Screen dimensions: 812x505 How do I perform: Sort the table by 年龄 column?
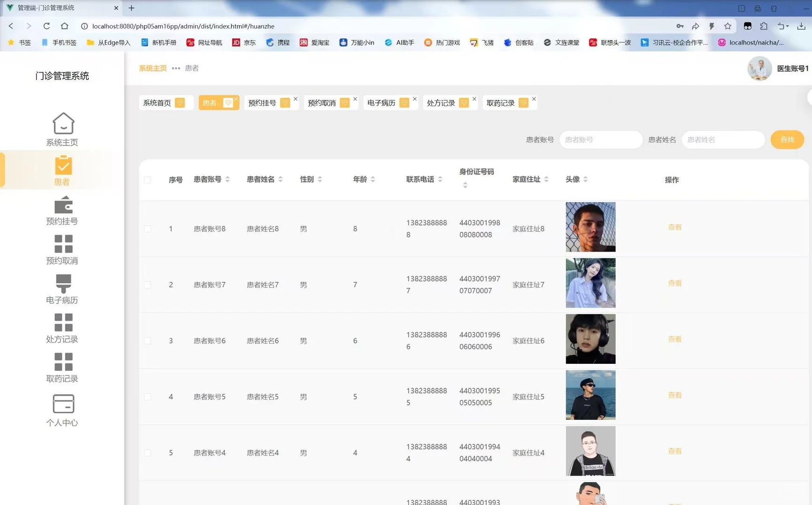pos(373,179)
